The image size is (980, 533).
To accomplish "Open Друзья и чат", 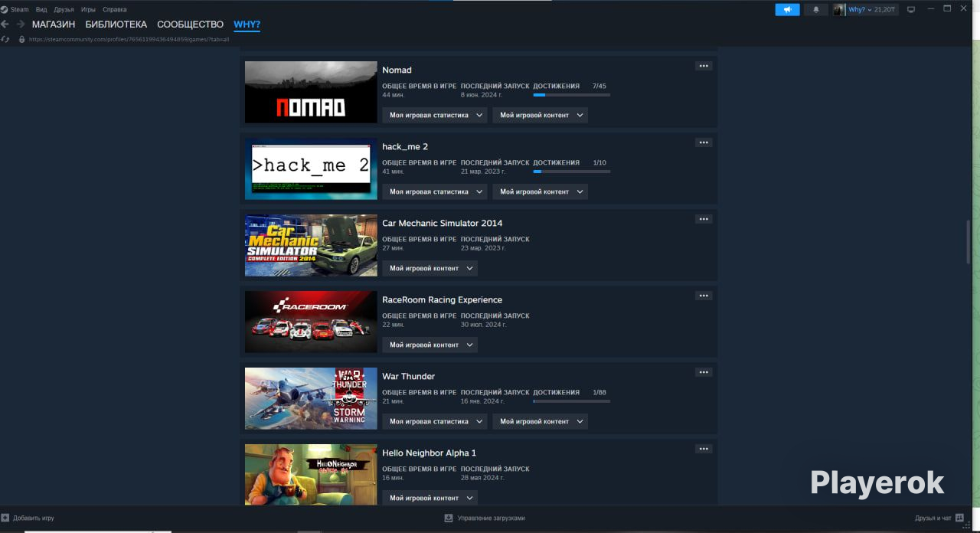I will pos(933,518).
